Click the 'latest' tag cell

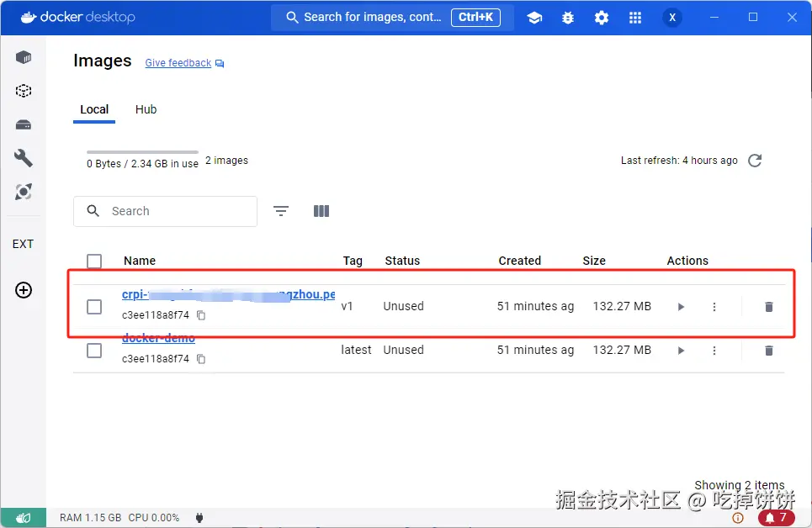(x=356, y=350)
